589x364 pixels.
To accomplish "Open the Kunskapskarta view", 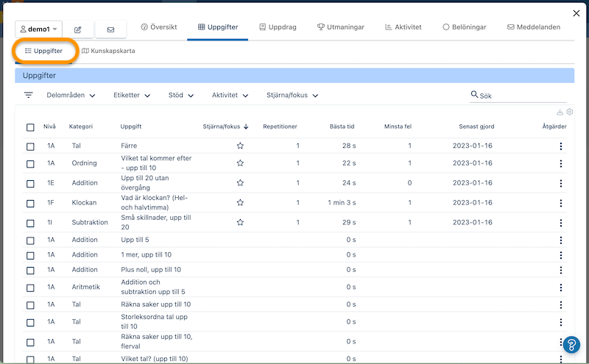I will (x=108, y=51).
